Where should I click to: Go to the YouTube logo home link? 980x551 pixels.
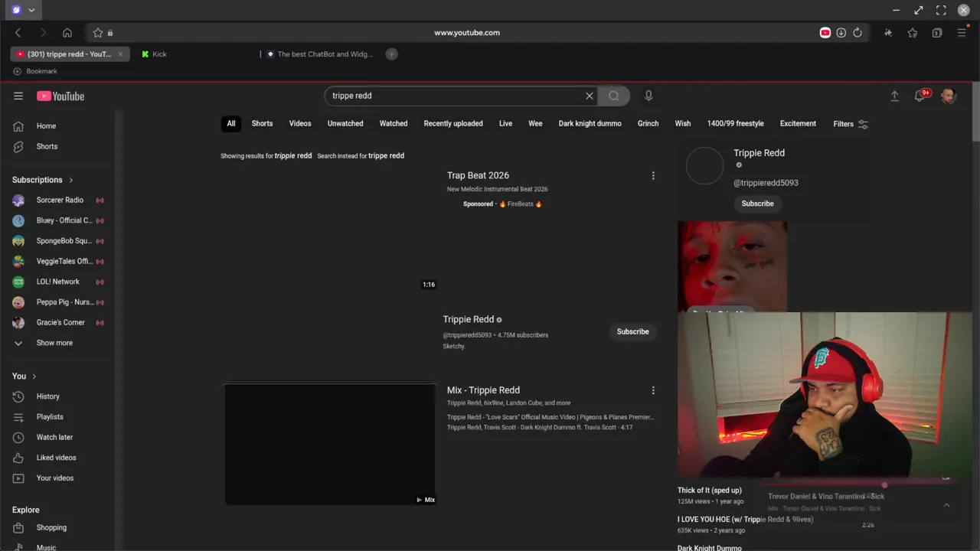[x=60, y=96]
